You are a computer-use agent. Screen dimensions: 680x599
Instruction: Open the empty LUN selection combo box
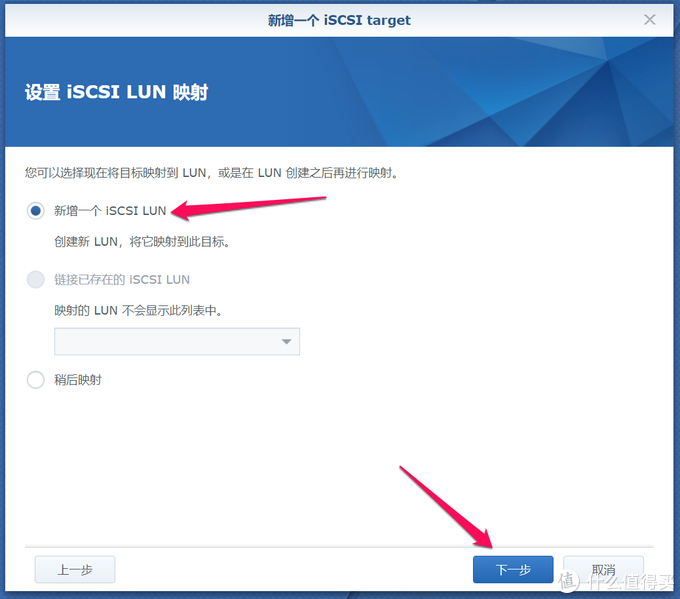[x=177, y=341]
